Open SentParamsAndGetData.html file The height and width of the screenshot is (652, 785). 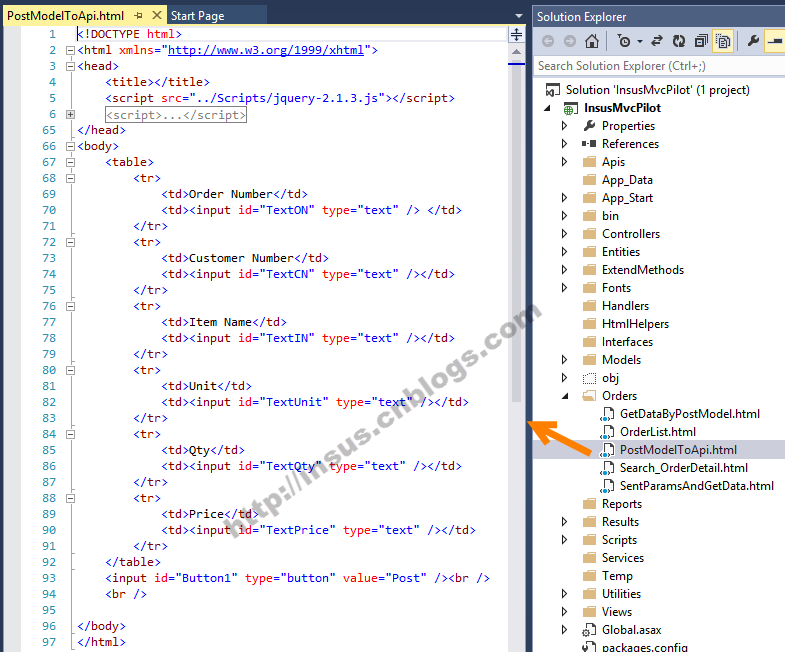click(x=697, y=486)
